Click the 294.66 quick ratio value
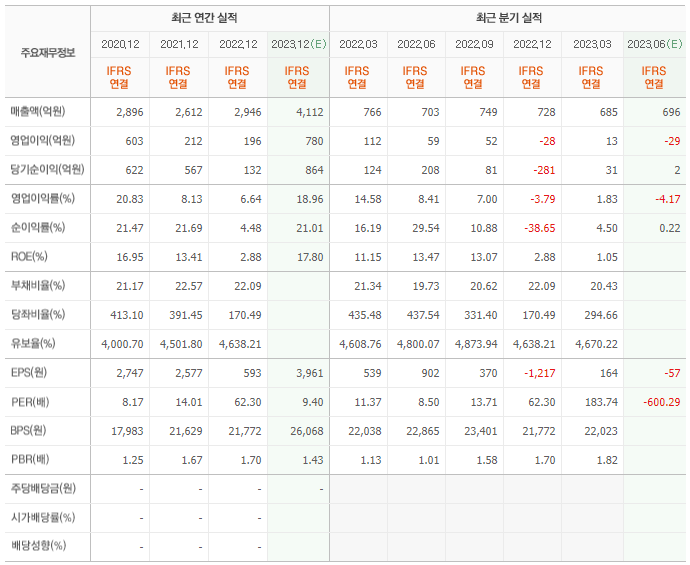Image resolution: width=690 pixels, height=565 pixels. [601, 315]
